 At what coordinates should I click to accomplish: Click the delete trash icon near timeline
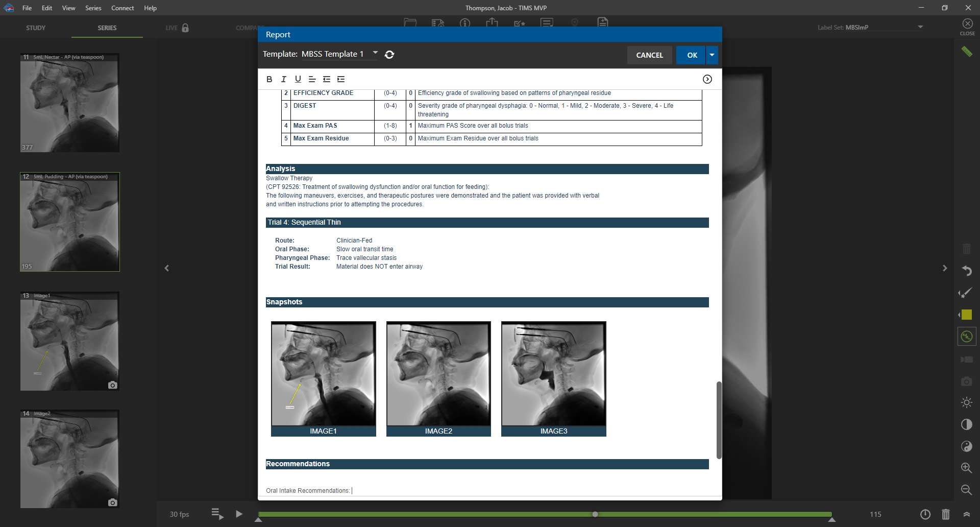pos(945,514)
